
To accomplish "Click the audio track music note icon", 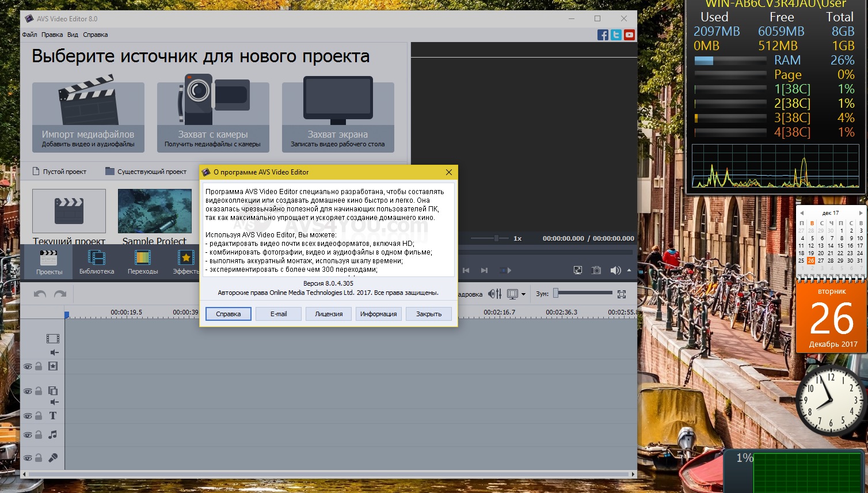I will click(53, 434).
